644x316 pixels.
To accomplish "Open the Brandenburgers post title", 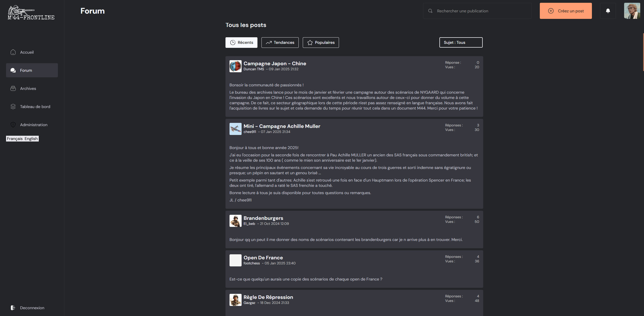I will pyautogui.click(x=263, y=218).
